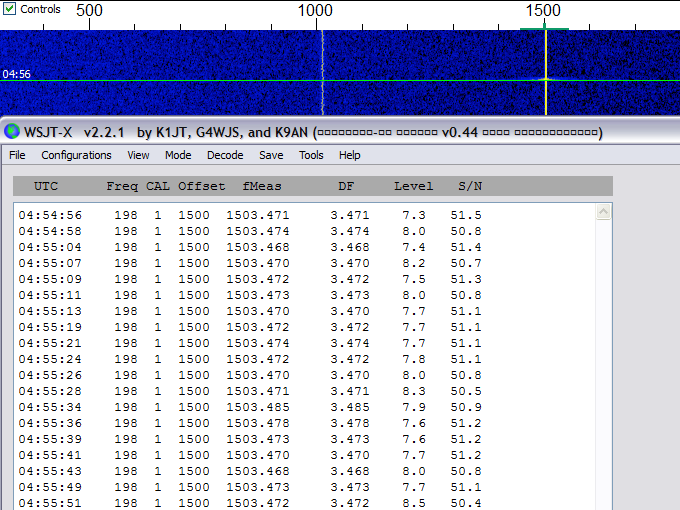Click Level value 8.3 in 04:55:28 row
The width and height of the screenshot is (680, 510).
[x=414, y=391]
